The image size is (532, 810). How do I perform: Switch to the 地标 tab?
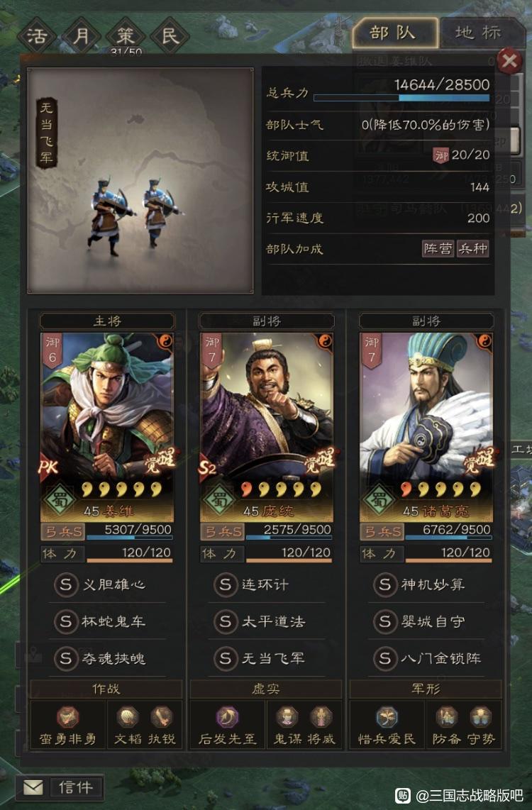point(478,33)
